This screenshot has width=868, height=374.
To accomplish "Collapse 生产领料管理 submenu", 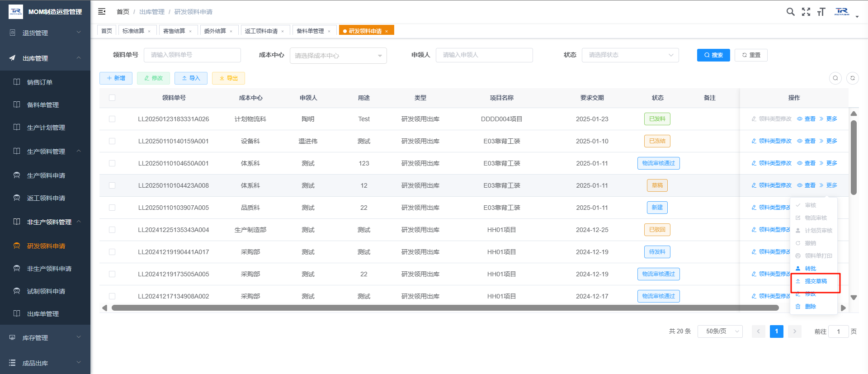I will (45, 151).
